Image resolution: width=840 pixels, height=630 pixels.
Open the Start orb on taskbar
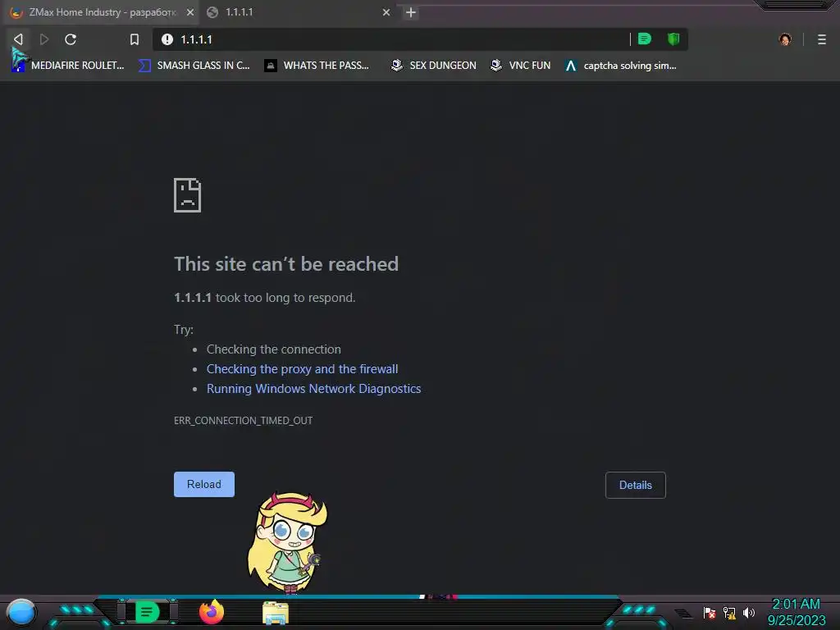click(21, 613)
